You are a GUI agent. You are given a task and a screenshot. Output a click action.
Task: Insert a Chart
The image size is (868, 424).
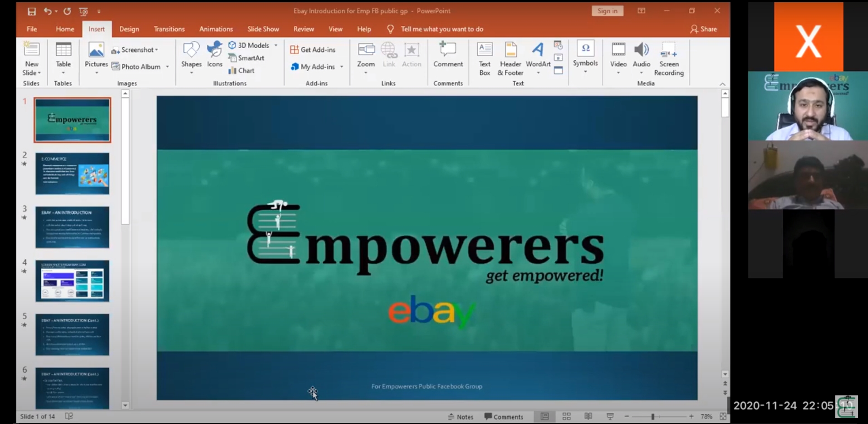click(241, 71)
